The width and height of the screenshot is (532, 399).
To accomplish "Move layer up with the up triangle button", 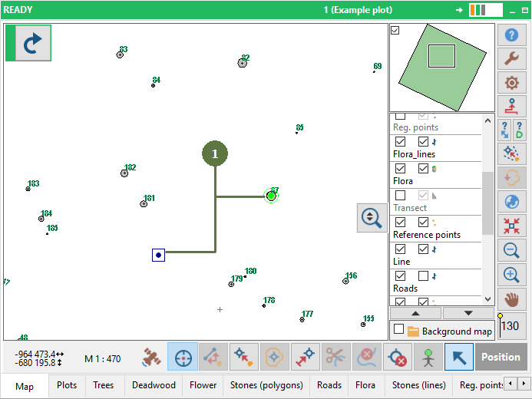I will coord(415,313).
